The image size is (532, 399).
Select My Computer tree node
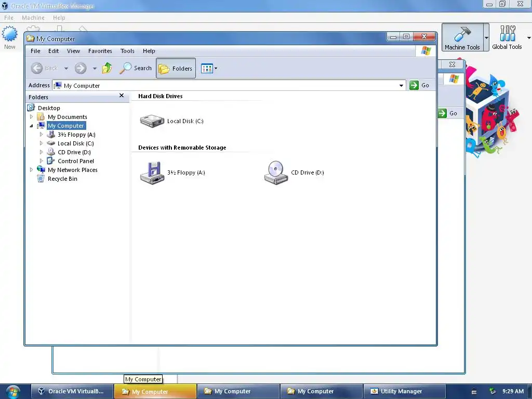pyautogui.click(x=65, y=126)
